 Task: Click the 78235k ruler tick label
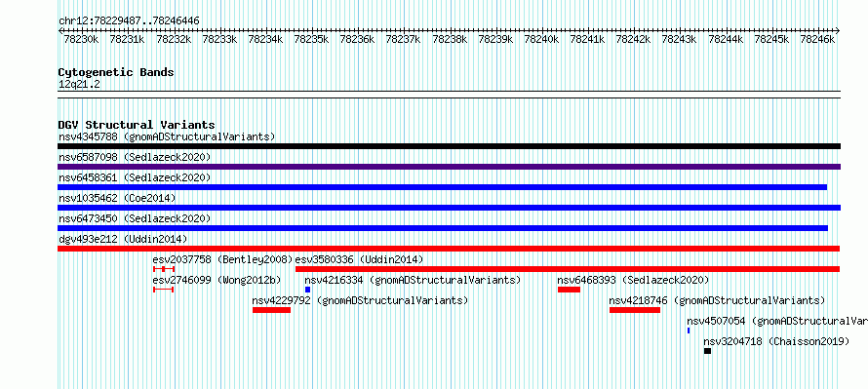point(312,39)
